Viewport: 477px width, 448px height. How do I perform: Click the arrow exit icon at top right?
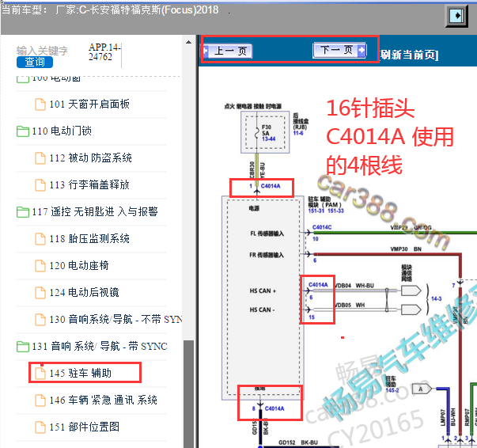pyautogui.click(x=457, y=16)
